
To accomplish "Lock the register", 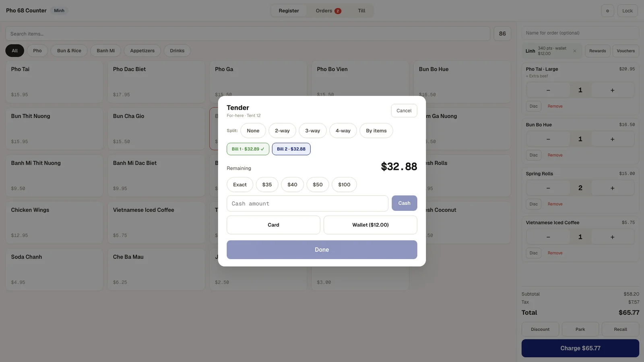I will 627,11.
